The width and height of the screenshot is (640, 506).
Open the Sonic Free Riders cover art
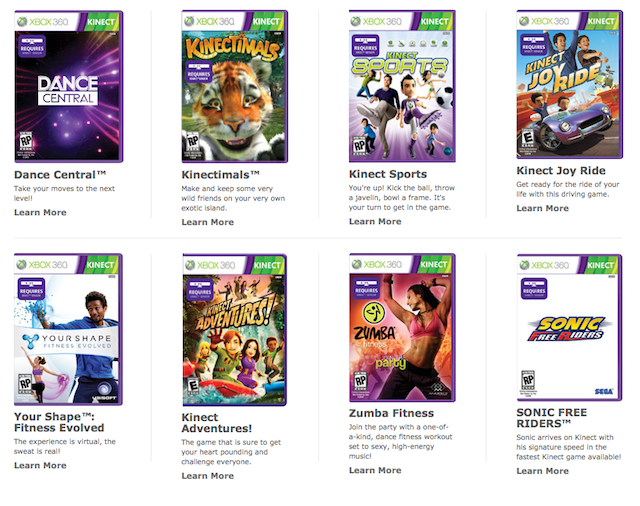click(569, 328)
